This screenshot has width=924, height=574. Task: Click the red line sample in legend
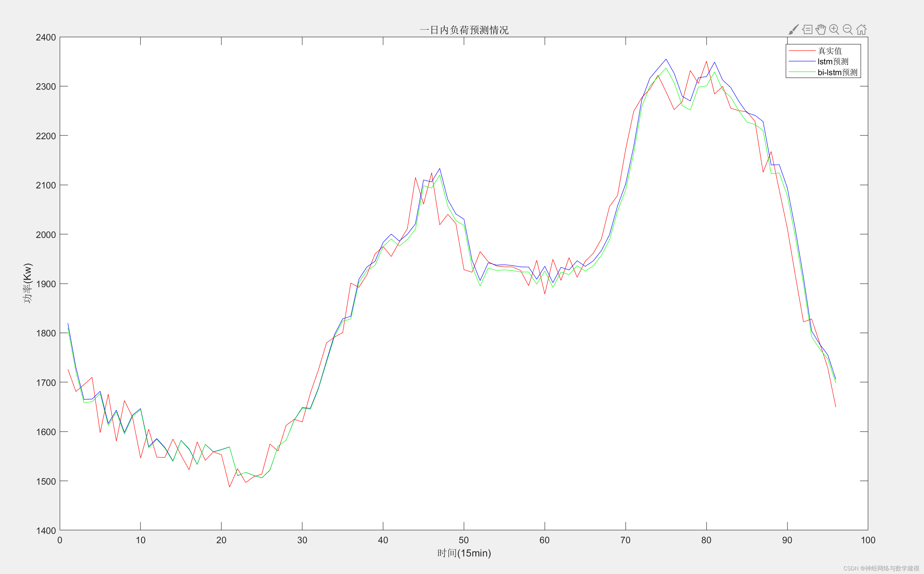tap(802, 51)
